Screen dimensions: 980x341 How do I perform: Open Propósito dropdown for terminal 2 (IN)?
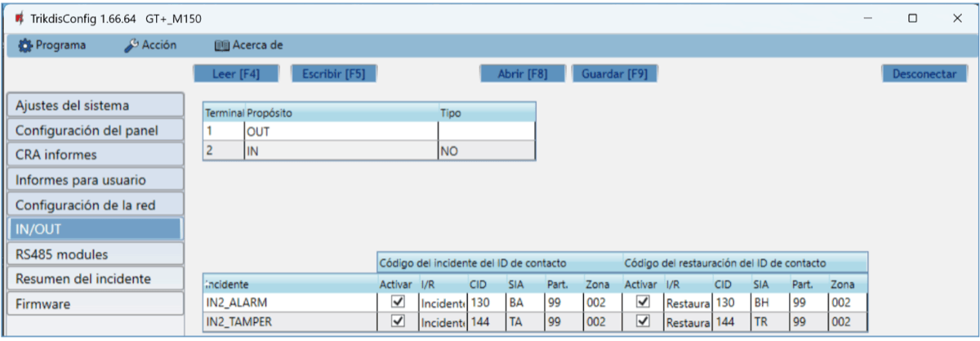(x=340, y=150)
